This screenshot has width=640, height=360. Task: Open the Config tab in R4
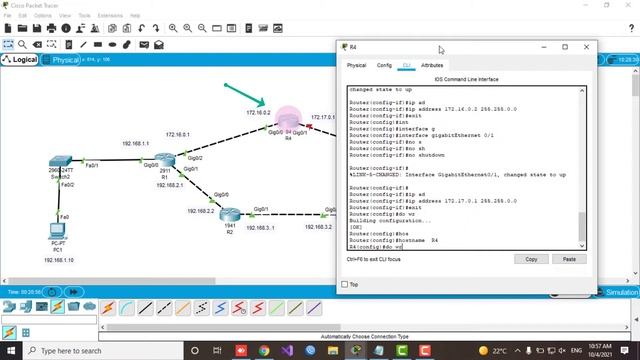click(x=384, y=65)
